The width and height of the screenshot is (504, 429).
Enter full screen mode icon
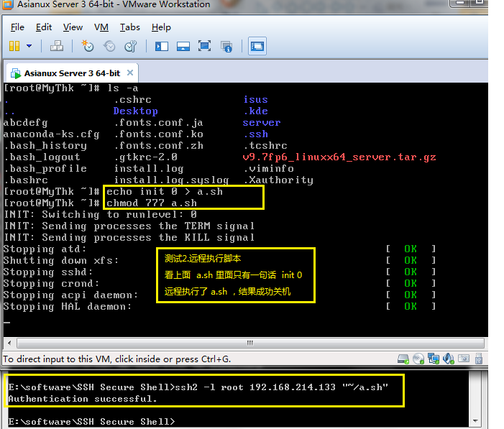click(204, 46)
